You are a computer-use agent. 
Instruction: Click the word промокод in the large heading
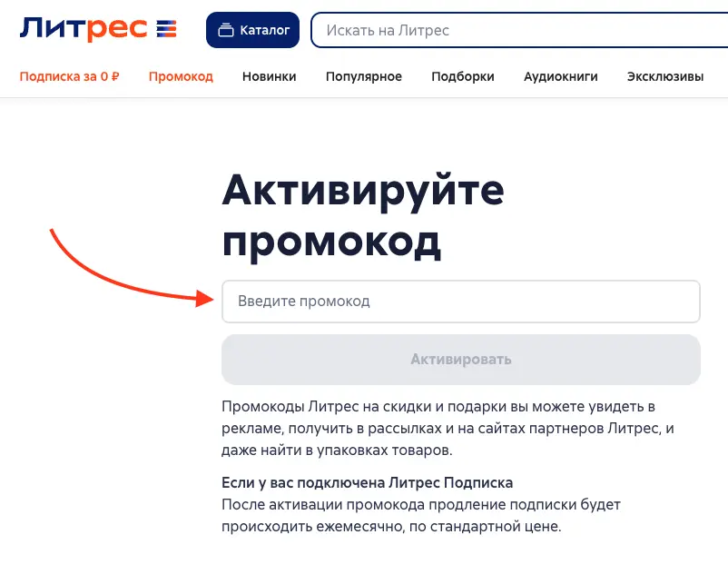331,241
